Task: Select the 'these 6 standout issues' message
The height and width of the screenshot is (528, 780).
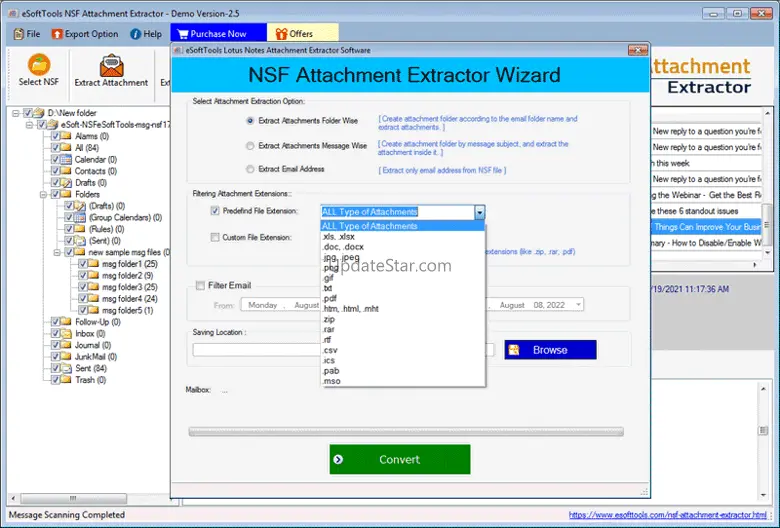Action: (706, 211)
